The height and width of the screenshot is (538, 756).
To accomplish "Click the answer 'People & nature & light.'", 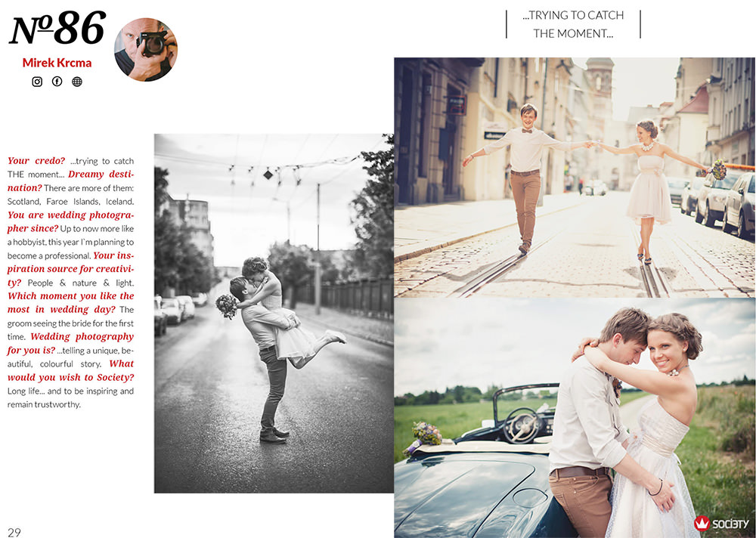I will point(81,283).
